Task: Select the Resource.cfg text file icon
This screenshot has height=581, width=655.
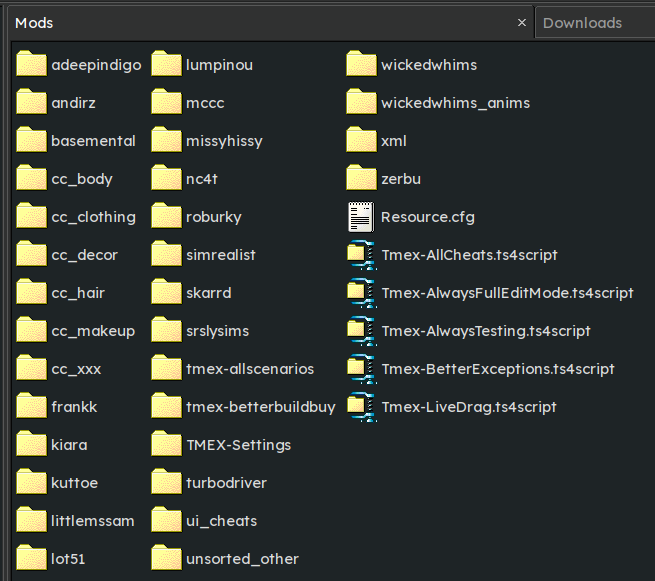Action: click(361, 217)
